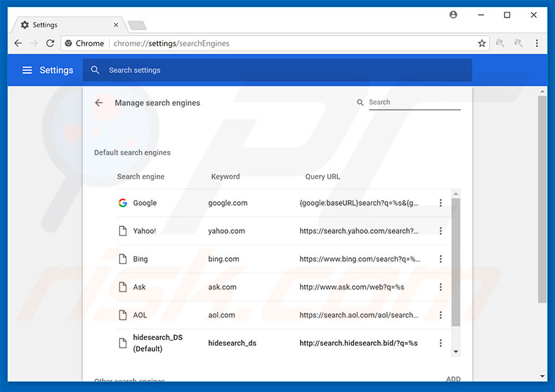Screen dimensions: 555x392
Task: Click the google.com keyword
Action: pyautogui.click(x=228, y=203)
